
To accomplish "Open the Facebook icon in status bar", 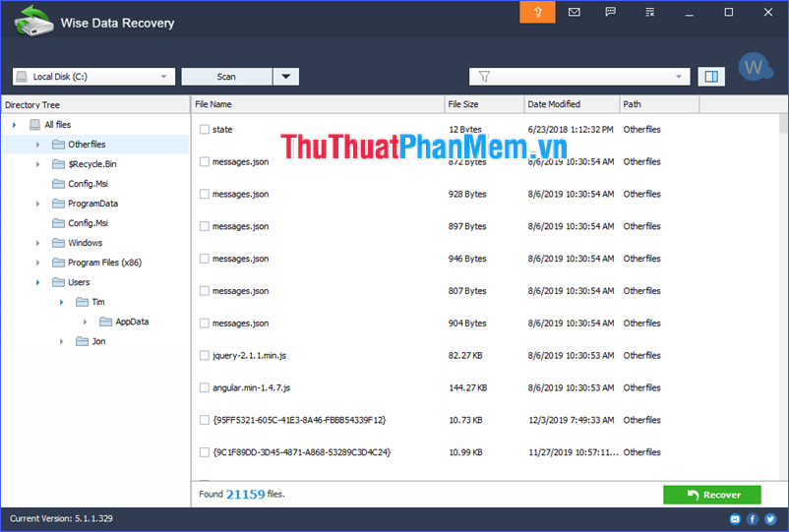I will [x=753, y=519].
